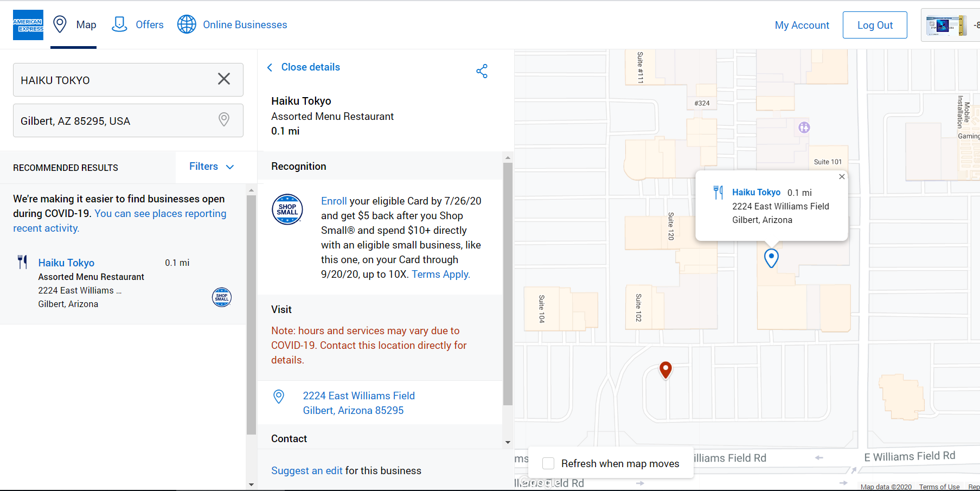Click the purple place icon on map

pos(804,127)
